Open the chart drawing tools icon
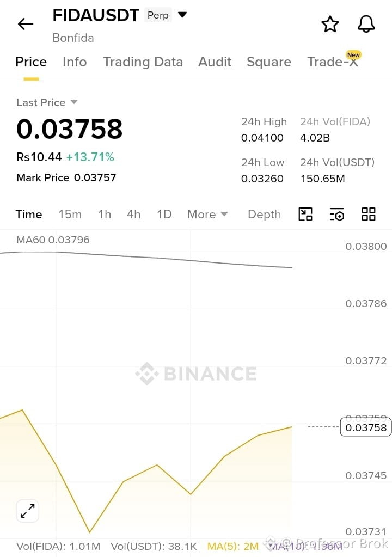 (305, 214)
